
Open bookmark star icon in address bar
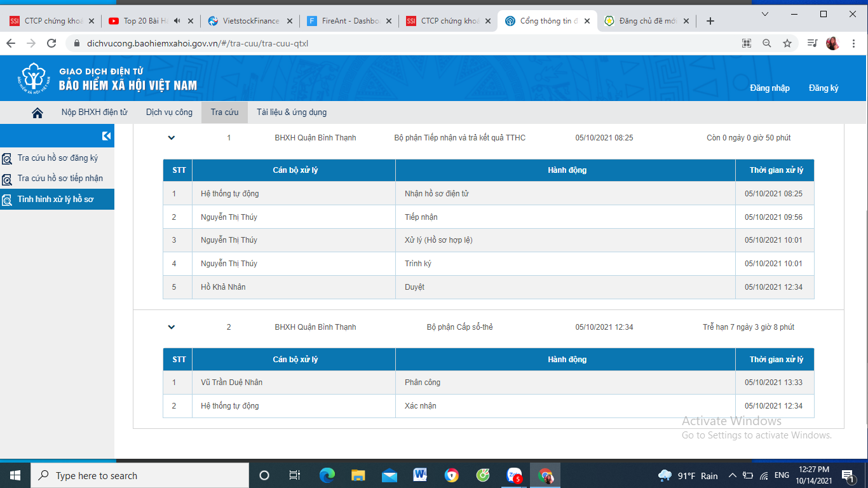tap(787, 43)
